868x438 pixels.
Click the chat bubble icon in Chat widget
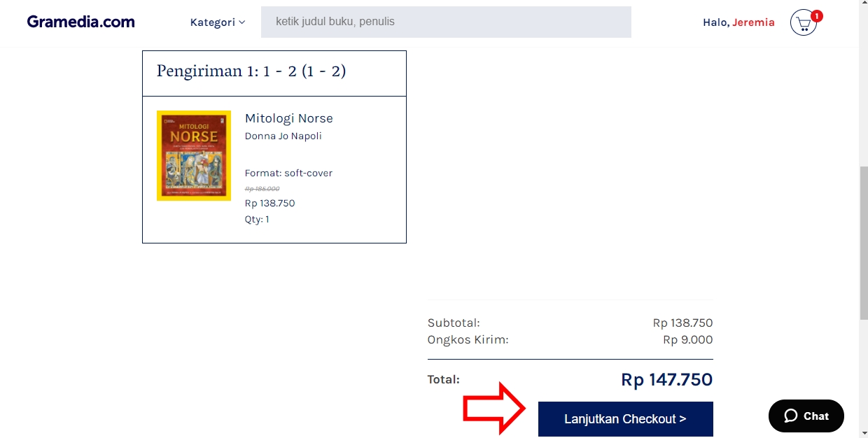[790, 416]
